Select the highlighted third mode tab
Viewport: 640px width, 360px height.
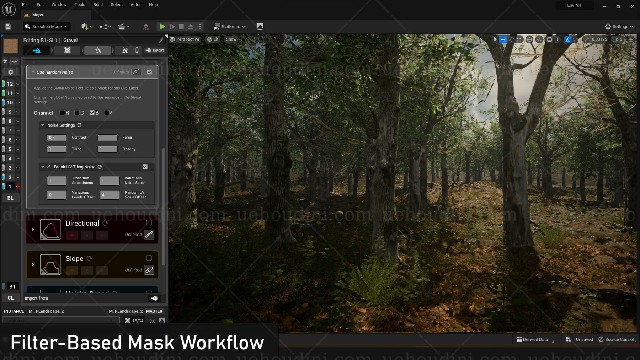[98, 50]
